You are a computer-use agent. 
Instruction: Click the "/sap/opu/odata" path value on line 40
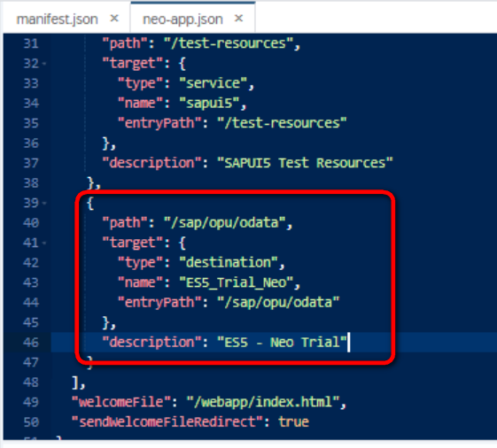tap(225, 223)
